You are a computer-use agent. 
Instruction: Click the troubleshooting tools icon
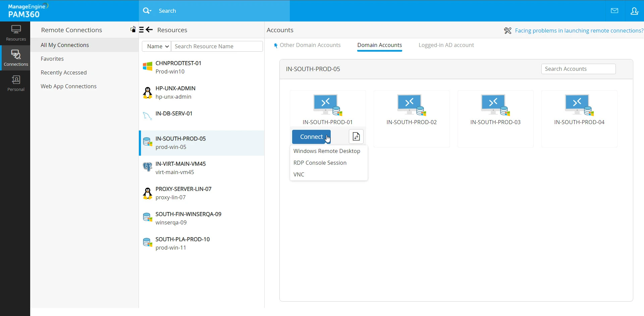coord(507,31)
